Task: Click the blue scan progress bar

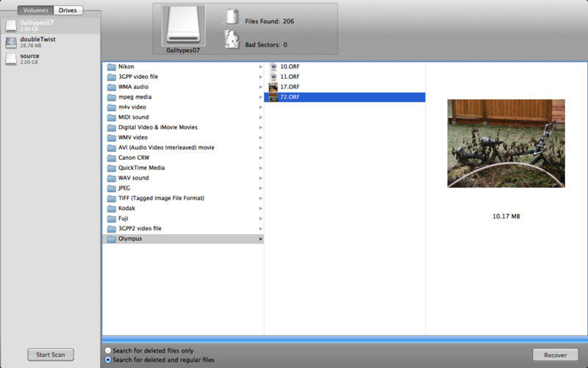Action: [344, 339]
